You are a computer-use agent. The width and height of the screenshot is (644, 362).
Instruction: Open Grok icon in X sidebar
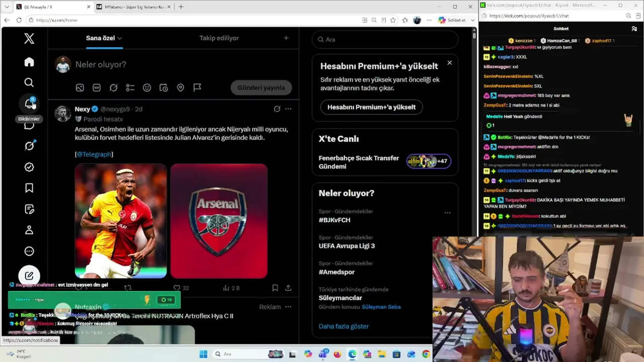[29, 146]
